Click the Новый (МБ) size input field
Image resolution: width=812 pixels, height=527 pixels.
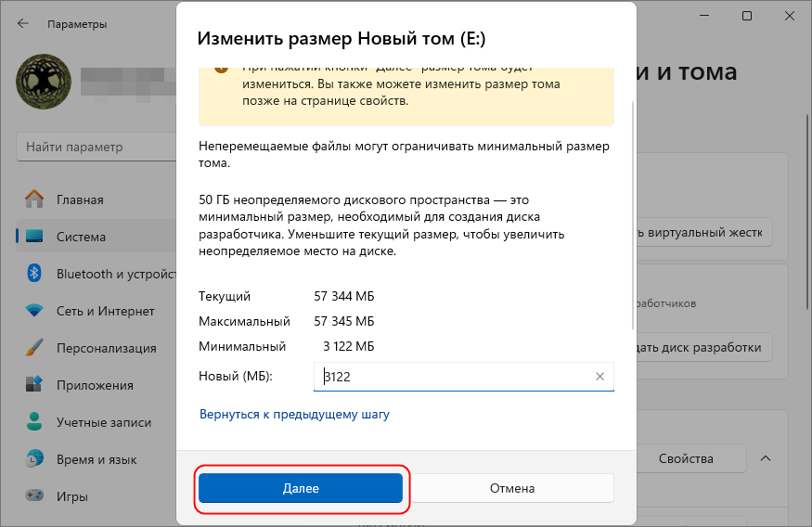[455, 377]
